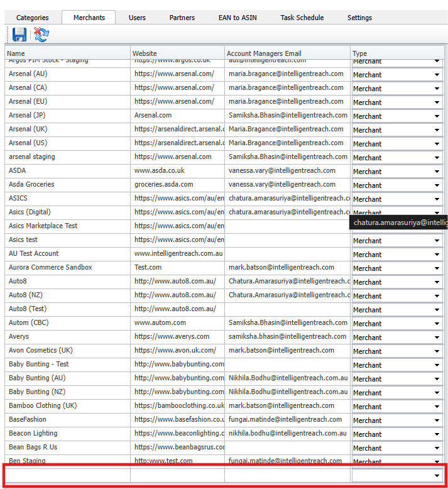Click the empty Name cell in new row
Viewport: 448px width, 489px height.
click(x=67, y=475)
